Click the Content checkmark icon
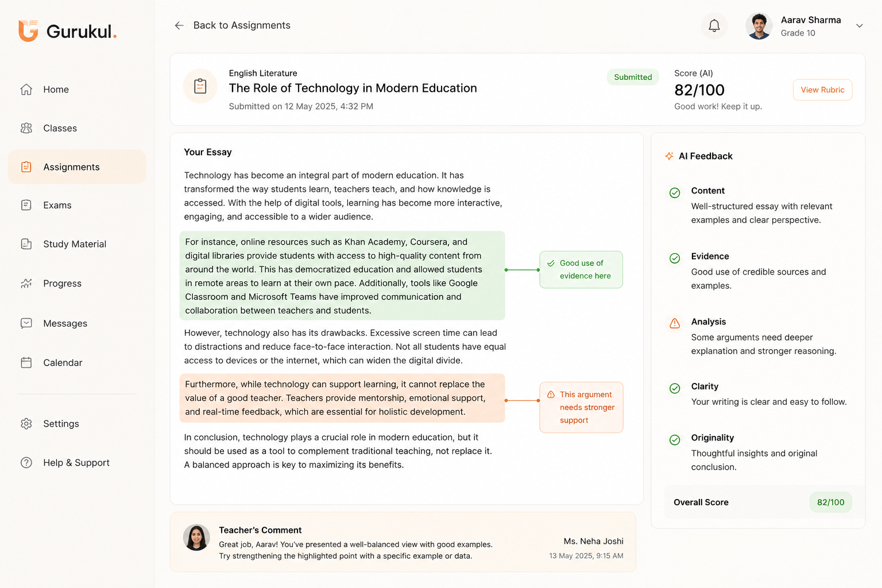Image resolution: width=882 pixels, height=588 pixels. 675,193
